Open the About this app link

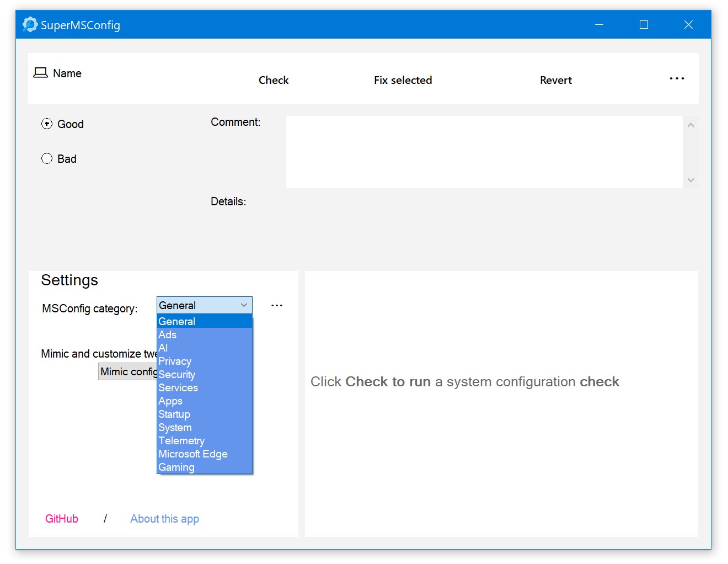click(164, 518)
